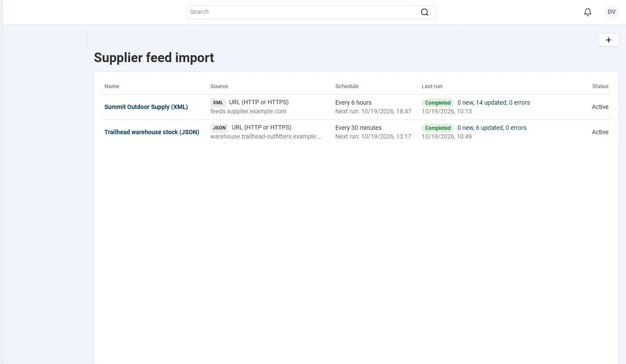Click the plus button to add feed
Viewport: 626px width, 364px height.
[609, 40]
